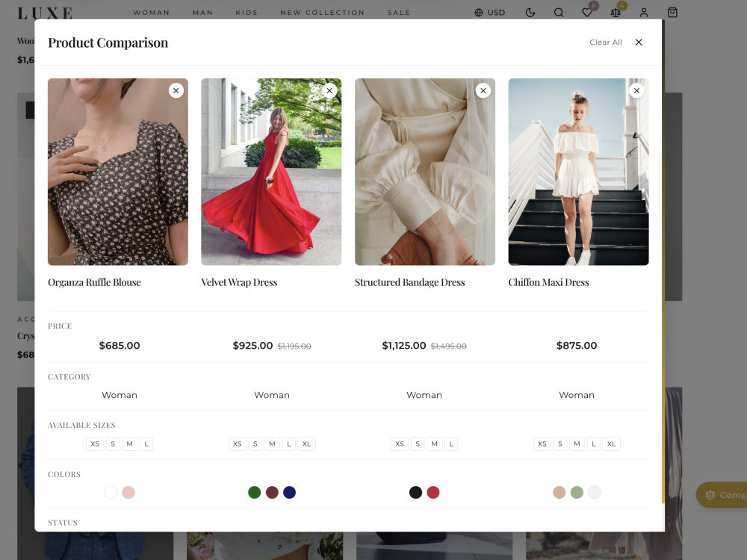Viewport: 747px width, 560px height.
Task: Select size M for Organza Ruffle Blouse
Action: click(129, 444)
